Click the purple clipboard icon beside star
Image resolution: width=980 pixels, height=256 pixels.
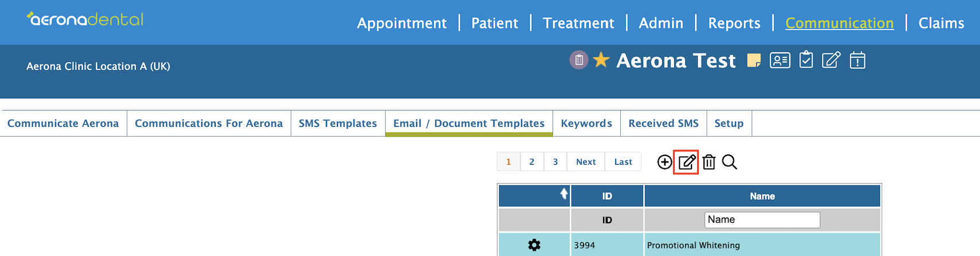[x=579, y=60]
